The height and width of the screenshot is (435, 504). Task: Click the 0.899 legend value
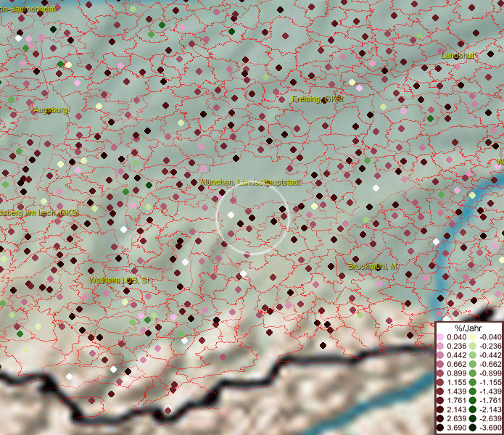point(456,373)
